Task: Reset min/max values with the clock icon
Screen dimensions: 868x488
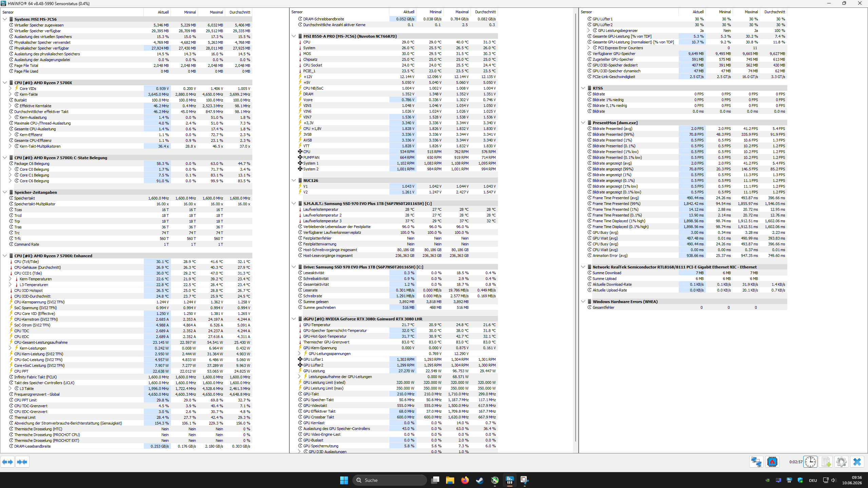Action: pos(810,462)
